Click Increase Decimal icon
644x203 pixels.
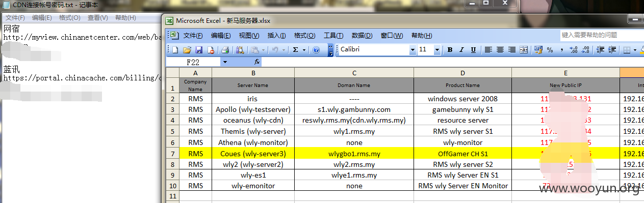(x=573, y=50)
